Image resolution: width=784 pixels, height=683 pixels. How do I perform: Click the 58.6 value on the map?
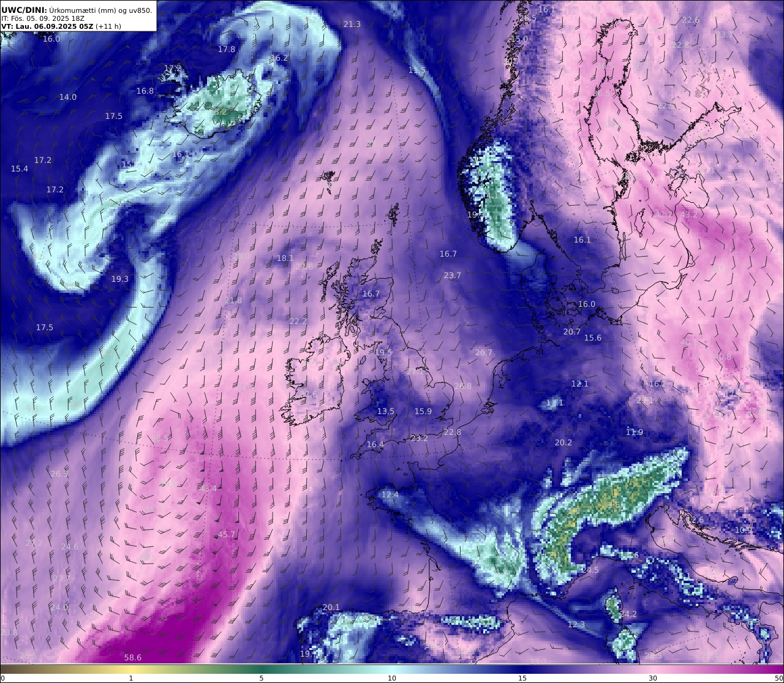click(x=133, y=657)
